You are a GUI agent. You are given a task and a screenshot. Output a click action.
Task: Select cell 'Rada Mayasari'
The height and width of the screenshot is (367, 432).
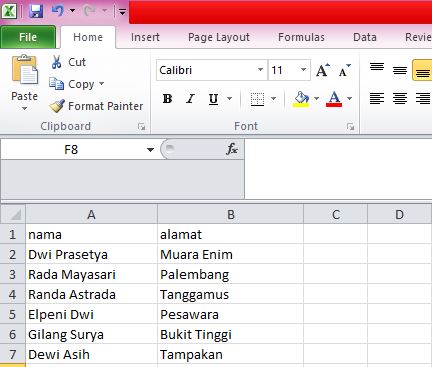pyautogui.click(x=91, y=274)
